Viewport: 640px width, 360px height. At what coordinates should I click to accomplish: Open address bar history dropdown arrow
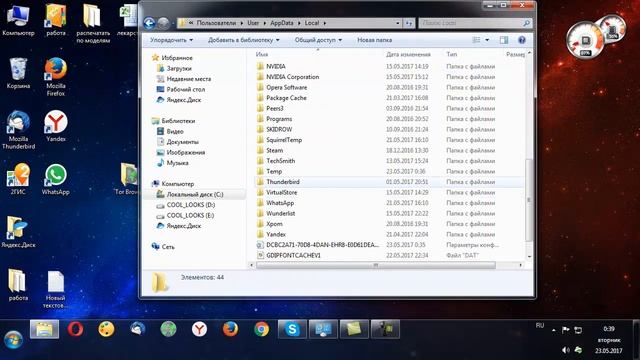point(398,23)
